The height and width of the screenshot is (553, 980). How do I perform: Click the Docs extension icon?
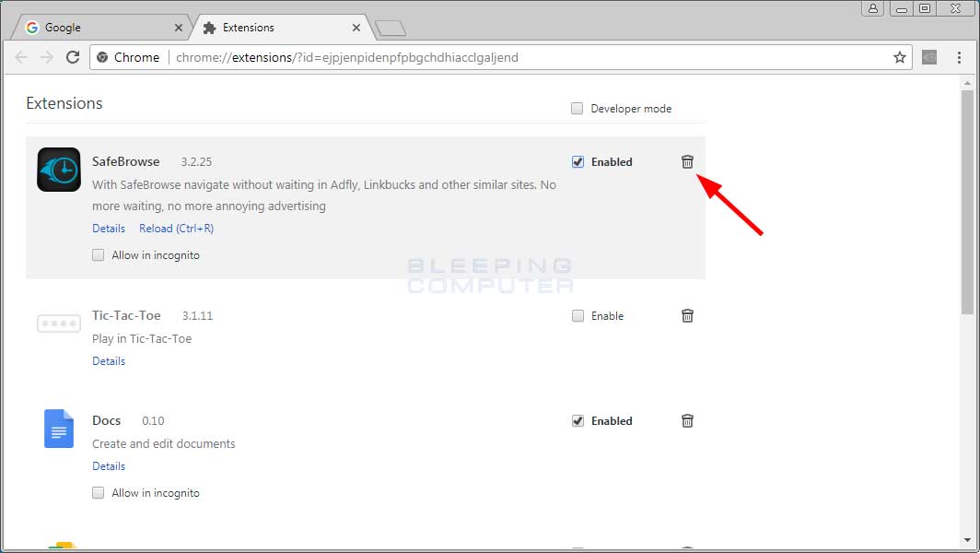click(59, 429)
